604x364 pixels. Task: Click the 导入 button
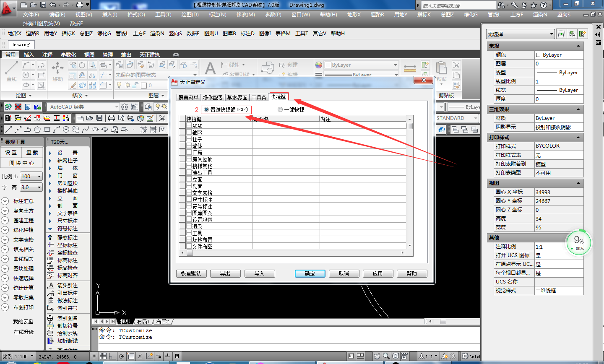[259, 273]
